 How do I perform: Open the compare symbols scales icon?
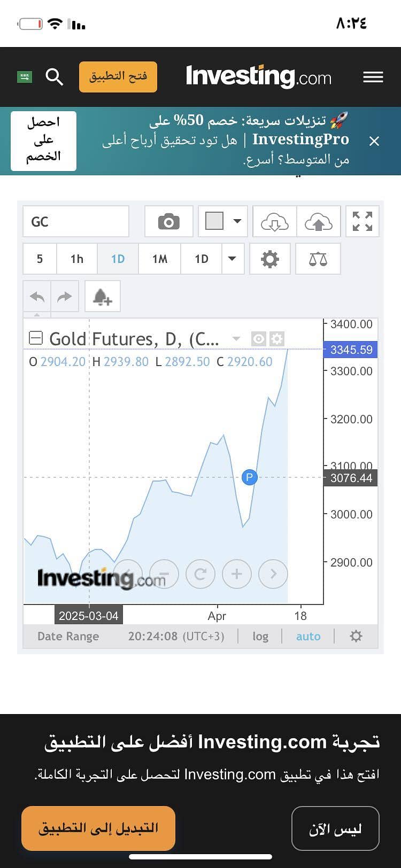pos(318,259)
